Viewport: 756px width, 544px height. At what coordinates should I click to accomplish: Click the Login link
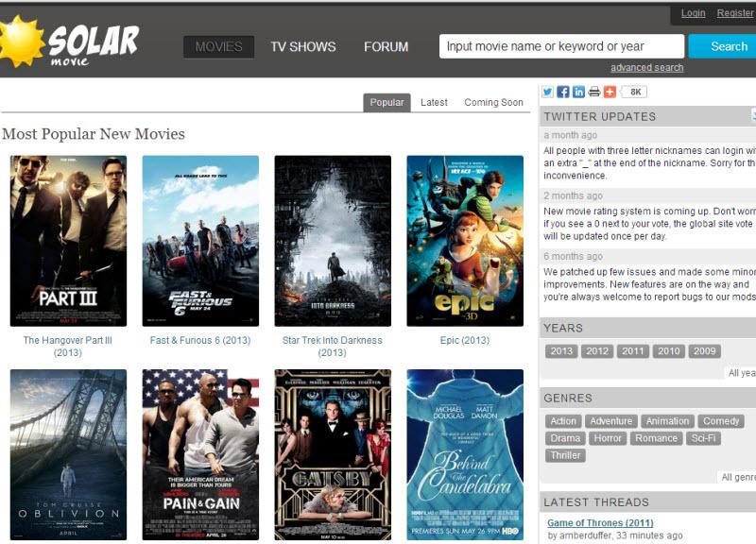pos(693,13)
